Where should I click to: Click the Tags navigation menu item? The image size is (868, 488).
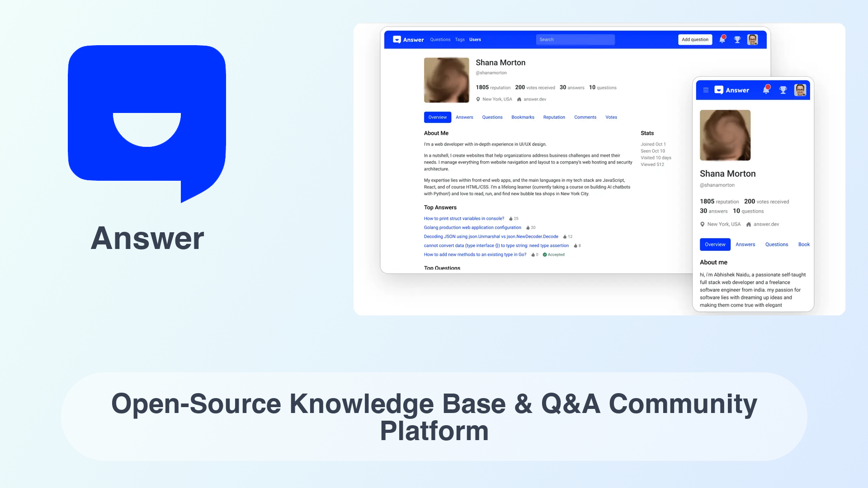[460, 39]
